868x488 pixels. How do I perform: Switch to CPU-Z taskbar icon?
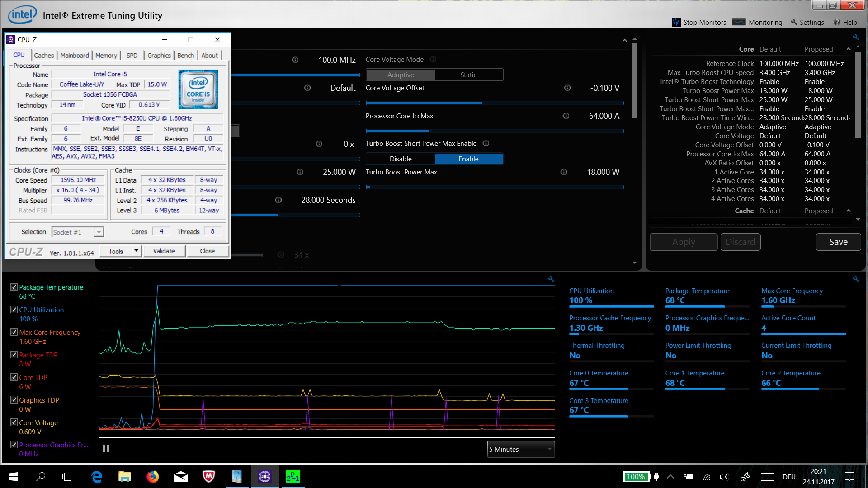click(265, 477)
